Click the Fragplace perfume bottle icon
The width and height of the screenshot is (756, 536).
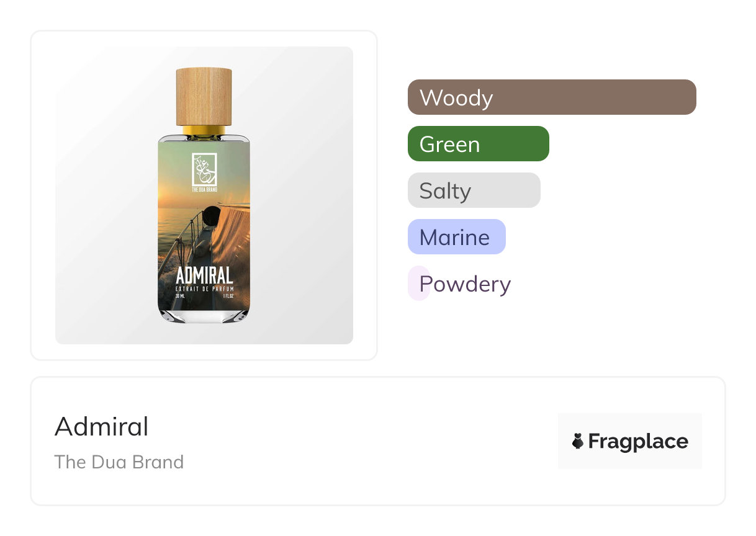click(x=578, y=441)
